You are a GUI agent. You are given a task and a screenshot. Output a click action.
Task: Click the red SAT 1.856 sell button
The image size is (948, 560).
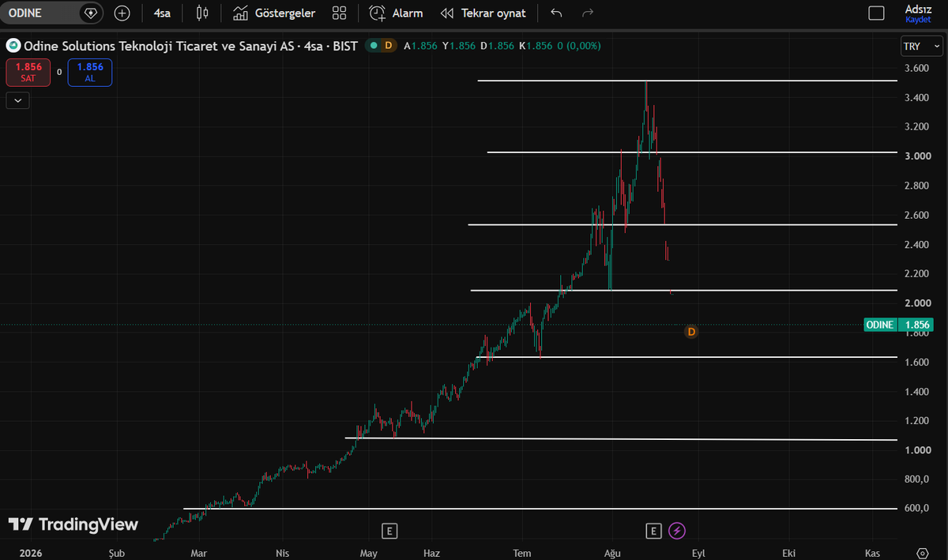click(x=28, y=73)
